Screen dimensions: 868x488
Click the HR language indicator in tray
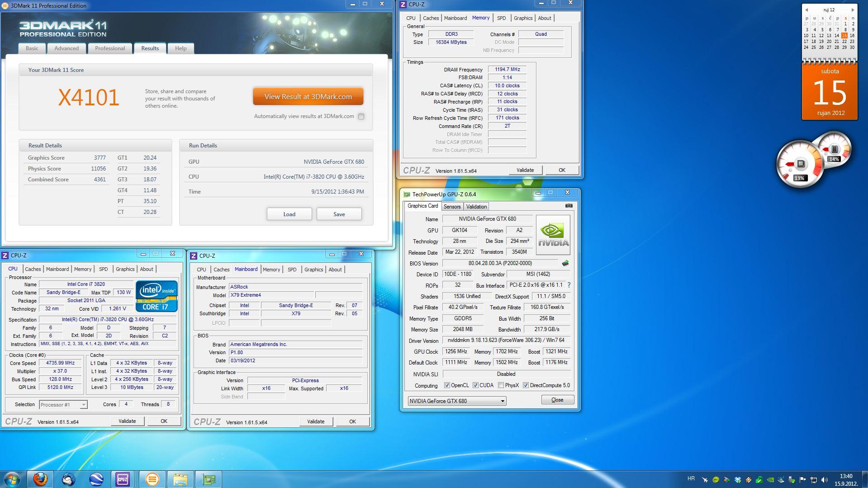(x=691, y=479)
